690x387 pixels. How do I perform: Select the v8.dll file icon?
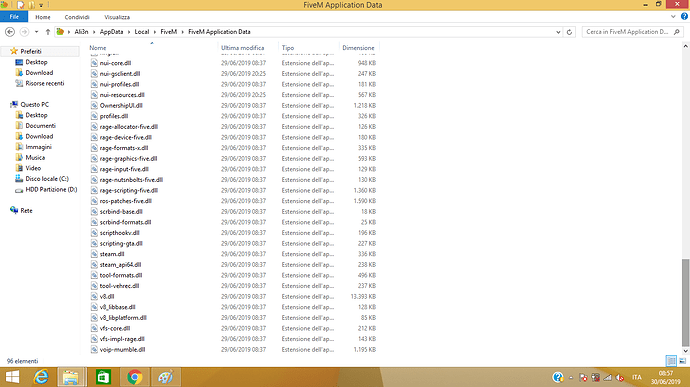click(94, 296)
